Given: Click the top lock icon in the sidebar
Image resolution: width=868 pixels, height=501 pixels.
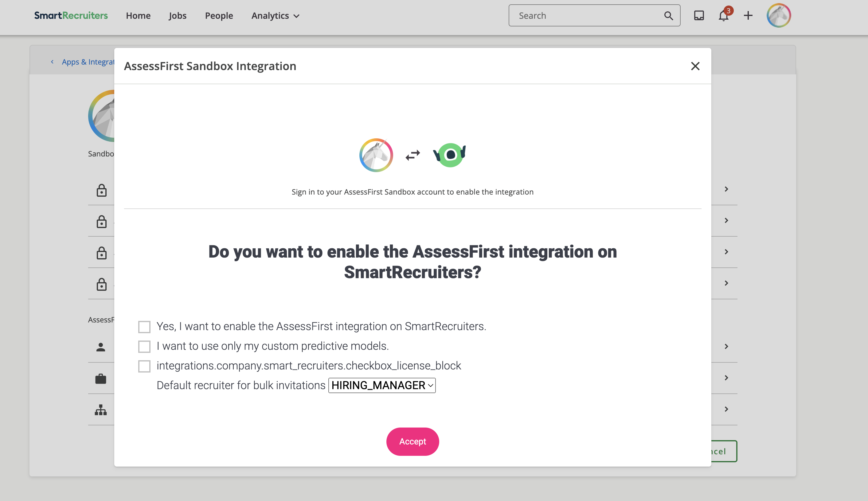Looking at the screenshot, I should click(102, 190).
